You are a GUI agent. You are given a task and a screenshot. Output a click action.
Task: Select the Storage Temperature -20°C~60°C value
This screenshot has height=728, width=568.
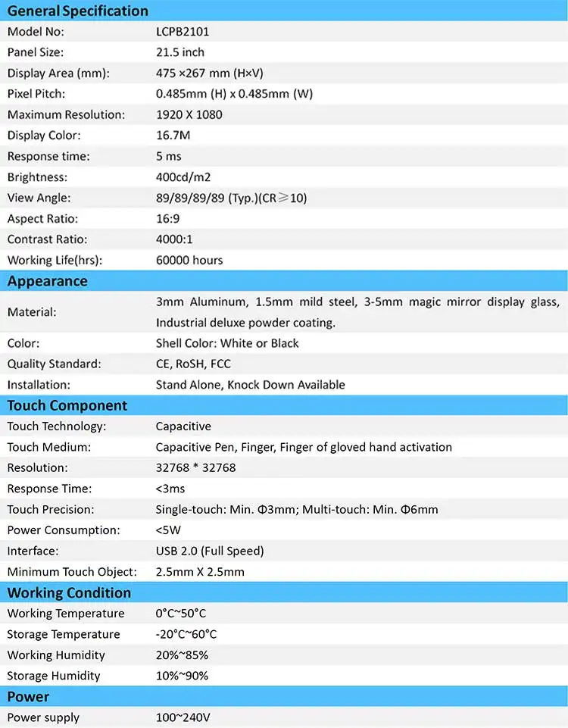point(186,634)
